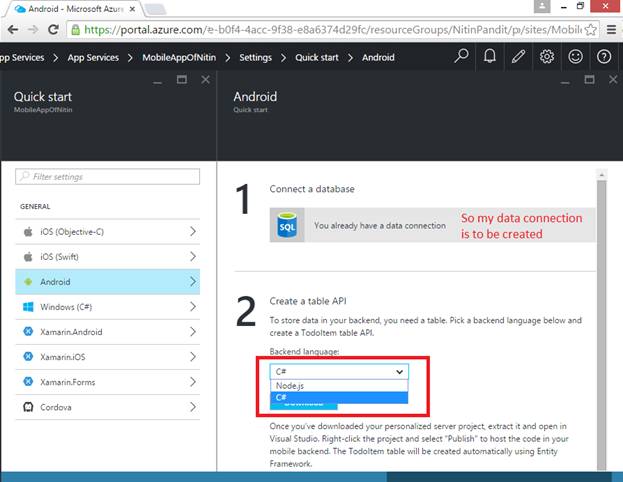Go to MobileAppOfNitin breadcrumb
Screen dimensions: 623x482
coord(179,57)
